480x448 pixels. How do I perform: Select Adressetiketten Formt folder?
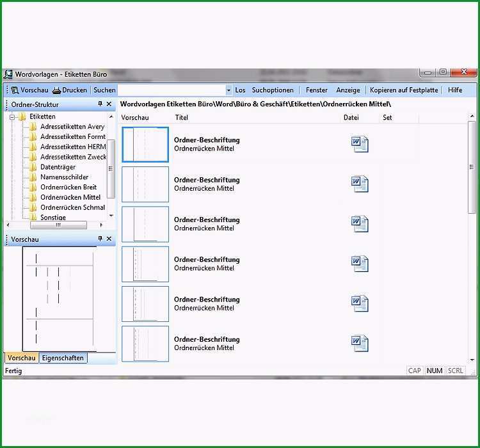(x=73, y=136)
